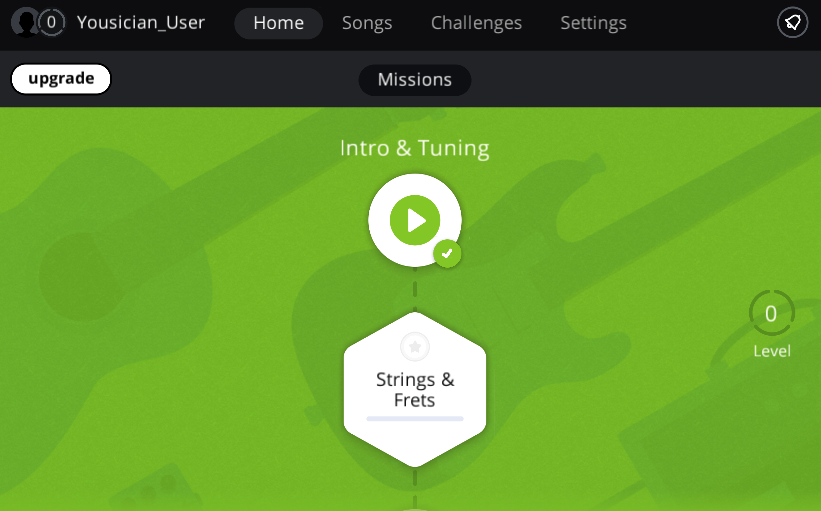This screenshot has height=511, width=821.
Task: Click the Yousician_User username
Action: click(x=141, y=23)
